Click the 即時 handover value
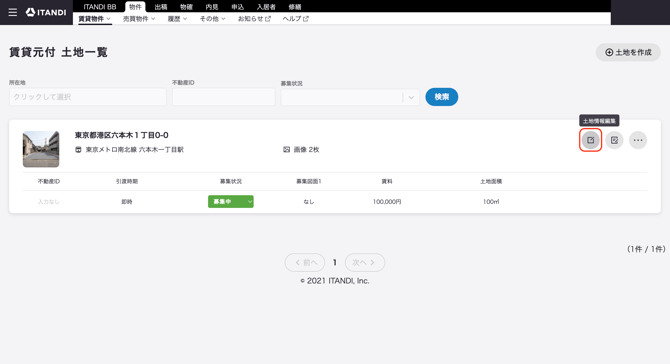 [127, 202]
